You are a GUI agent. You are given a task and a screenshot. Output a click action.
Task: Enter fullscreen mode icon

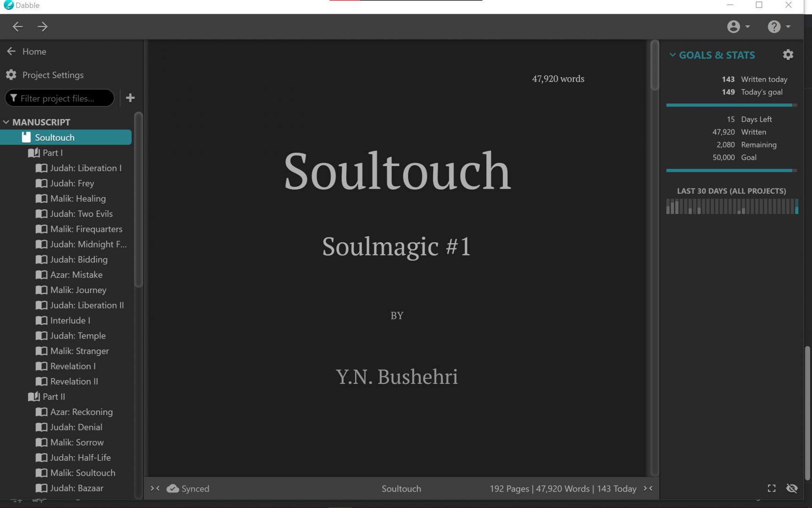[x=772, y=488]
